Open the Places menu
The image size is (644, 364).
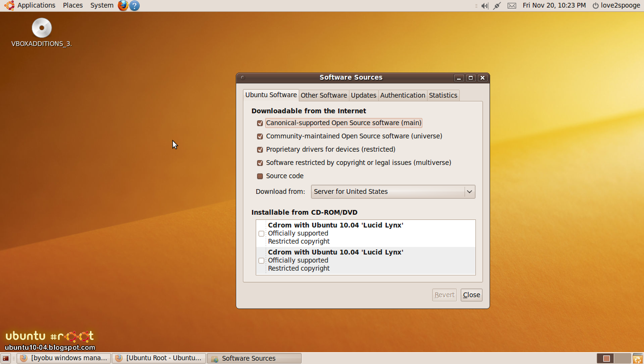73,5
